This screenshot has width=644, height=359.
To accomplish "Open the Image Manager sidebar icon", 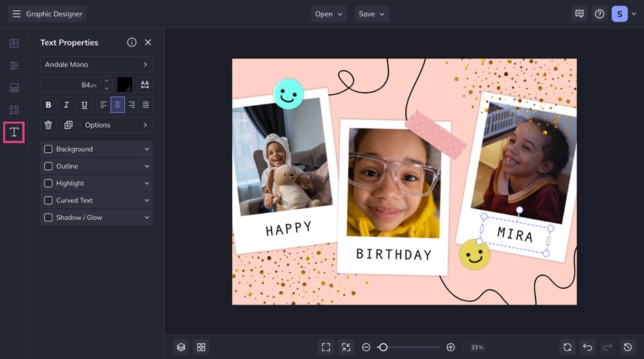I will [14, 43].
